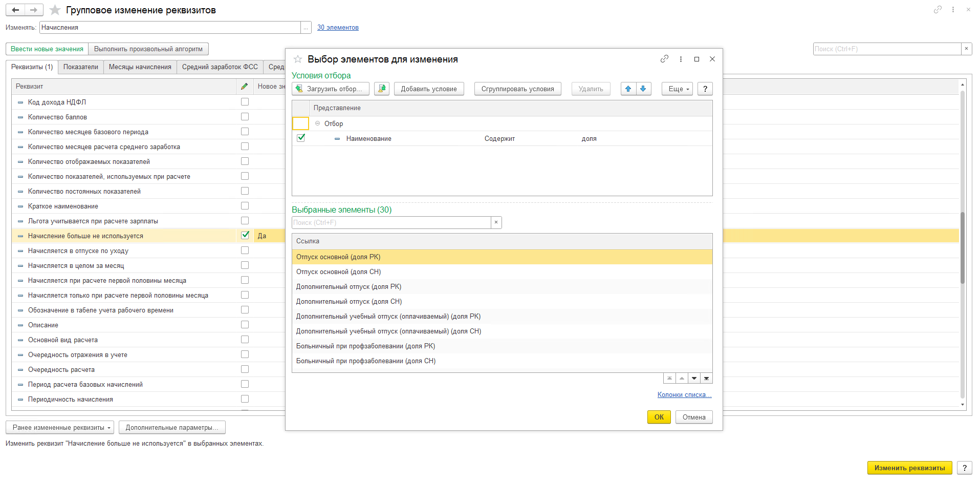Click the move condition down arrow
The image size is (980, 481).
pos(643,89)
